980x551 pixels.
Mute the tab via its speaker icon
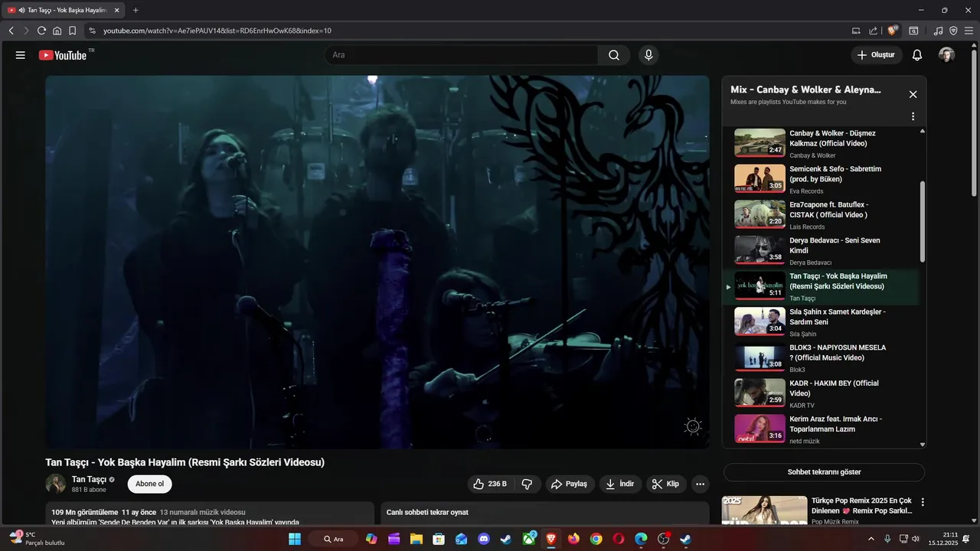(22, 10)
